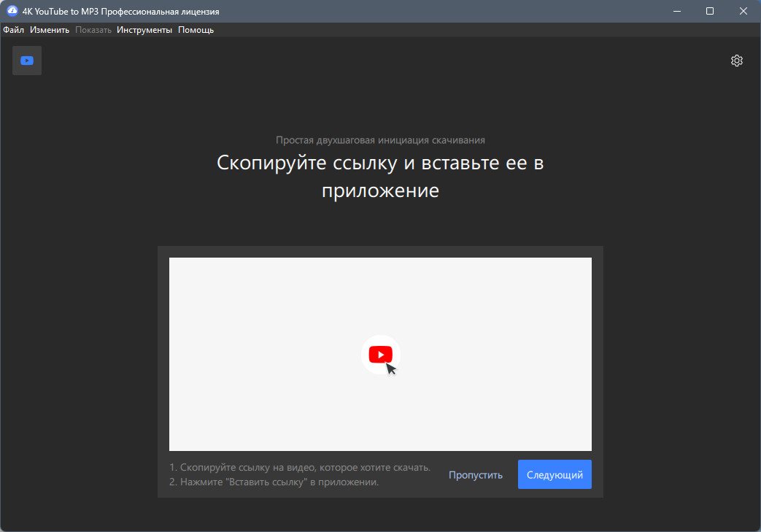This screenshot has width=761, height=532.
Task: Open the Изменить menu
Action: coord(50,30)
